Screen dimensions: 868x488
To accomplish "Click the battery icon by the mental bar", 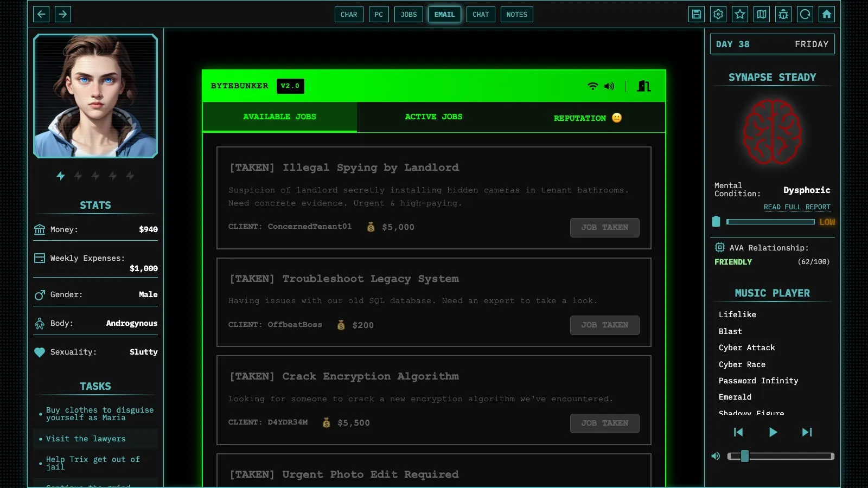I will coord(716,221).
